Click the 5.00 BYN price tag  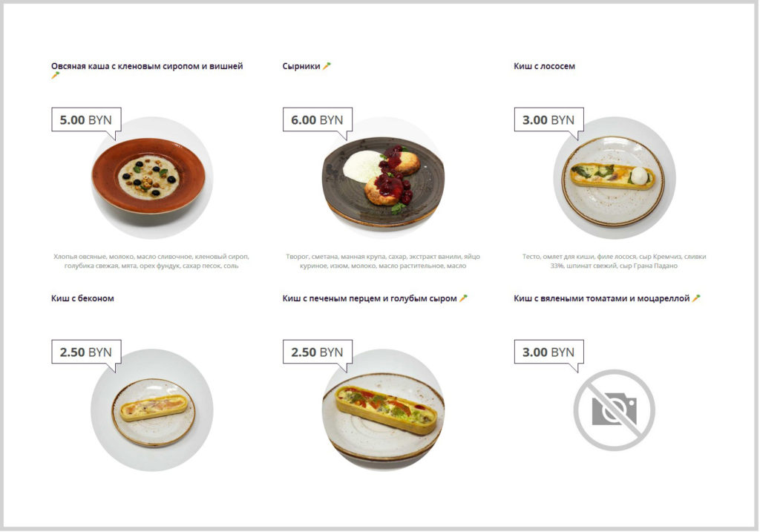point(85,119)
